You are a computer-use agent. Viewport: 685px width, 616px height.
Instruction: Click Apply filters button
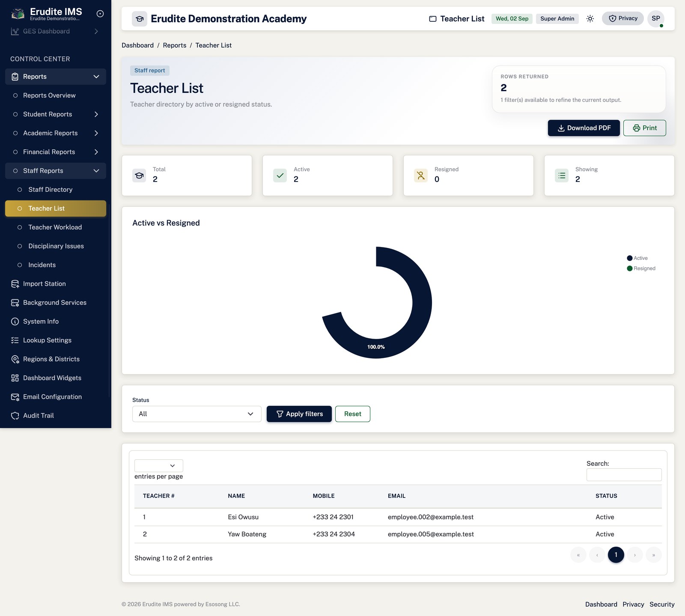(299, 414)
